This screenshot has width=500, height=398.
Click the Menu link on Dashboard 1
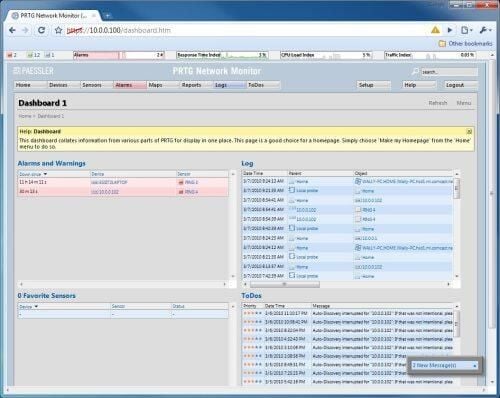click(464, 103)
